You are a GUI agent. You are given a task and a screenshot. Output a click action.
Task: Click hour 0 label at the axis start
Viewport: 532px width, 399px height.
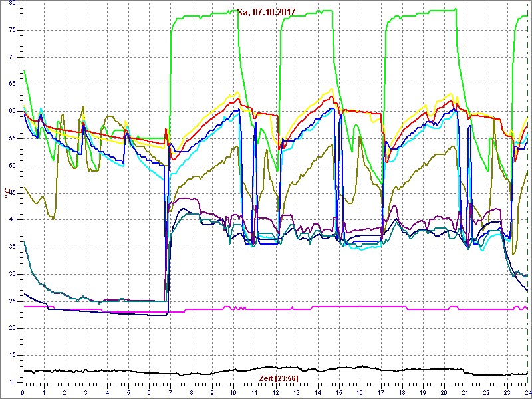click(23, 393)
